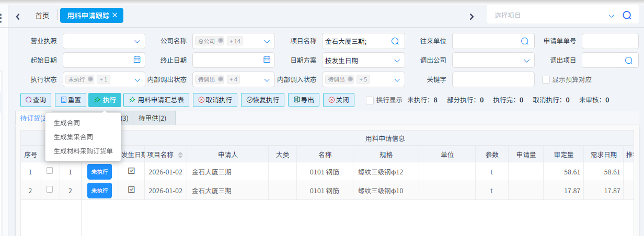The width and height of the screenshot is (644, 236).
Task: Open the calendar picker for 起始日期
Action: [137, 60]
